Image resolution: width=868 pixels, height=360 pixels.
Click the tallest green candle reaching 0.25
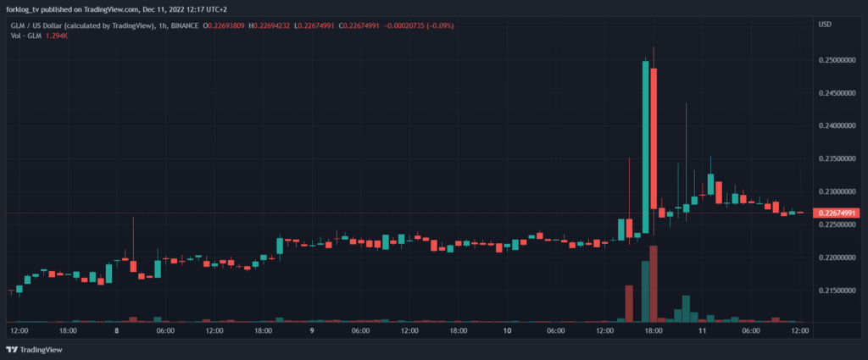[646, 144]
